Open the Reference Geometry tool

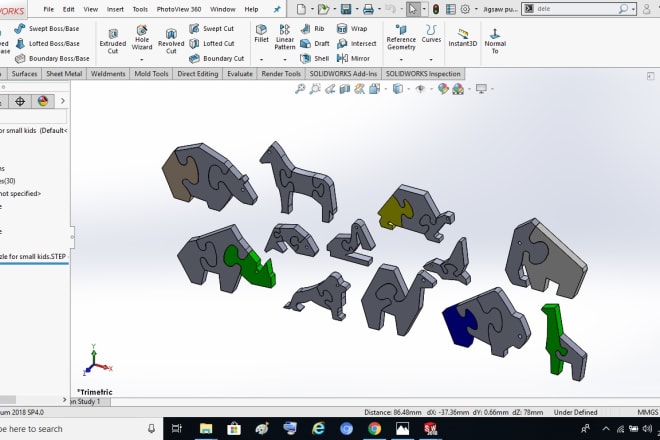click(401, 38)
